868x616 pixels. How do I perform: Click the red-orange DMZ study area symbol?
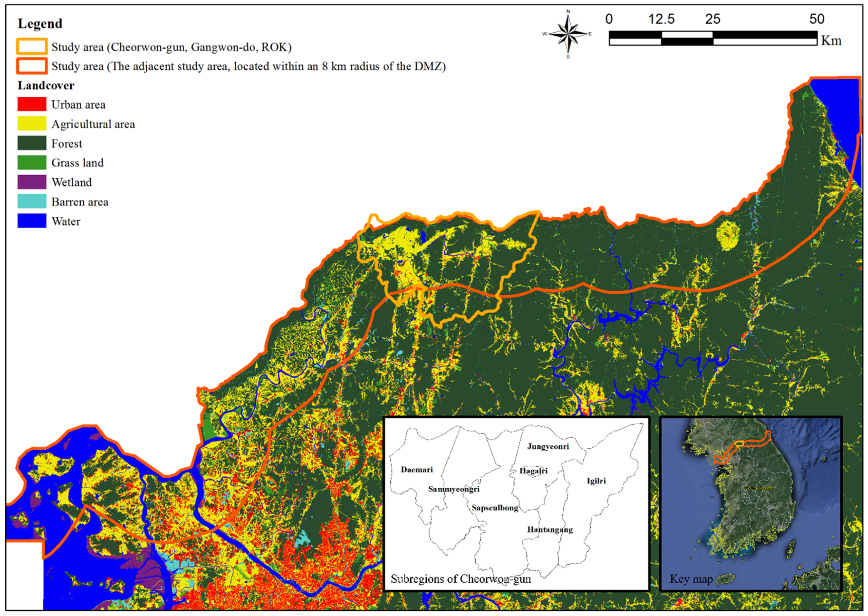coord(32,66)
